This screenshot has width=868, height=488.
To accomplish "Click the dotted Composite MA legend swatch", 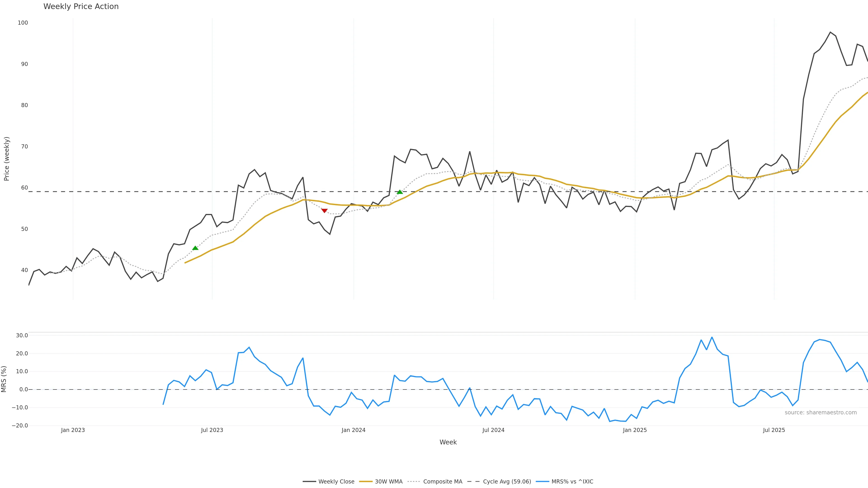I will point(413,482).
